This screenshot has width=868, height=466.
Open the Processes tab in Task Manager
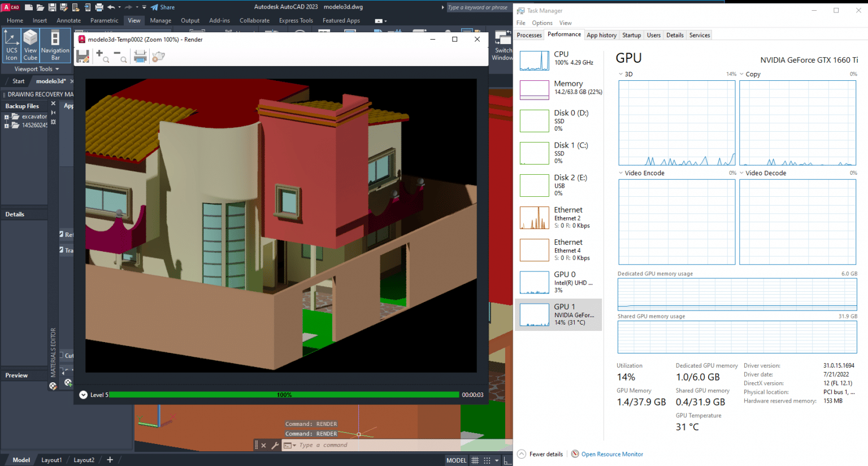[x=530, y=35]
